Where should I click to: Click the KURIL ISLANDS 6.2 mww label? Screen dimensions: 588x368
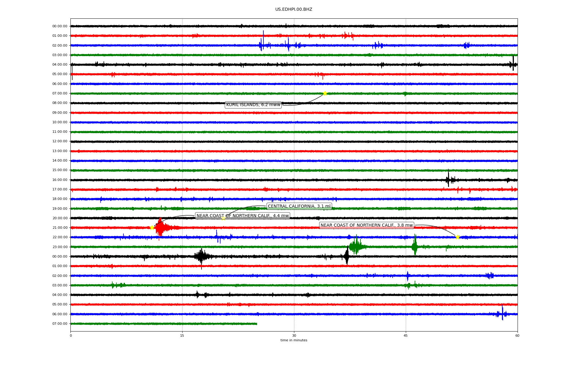[253, 105]
